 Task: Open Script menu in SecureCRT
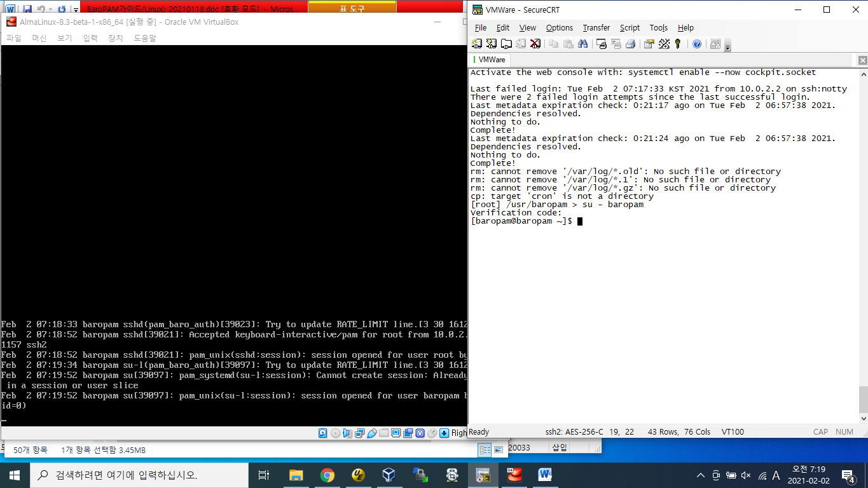(x=630, y=28)
